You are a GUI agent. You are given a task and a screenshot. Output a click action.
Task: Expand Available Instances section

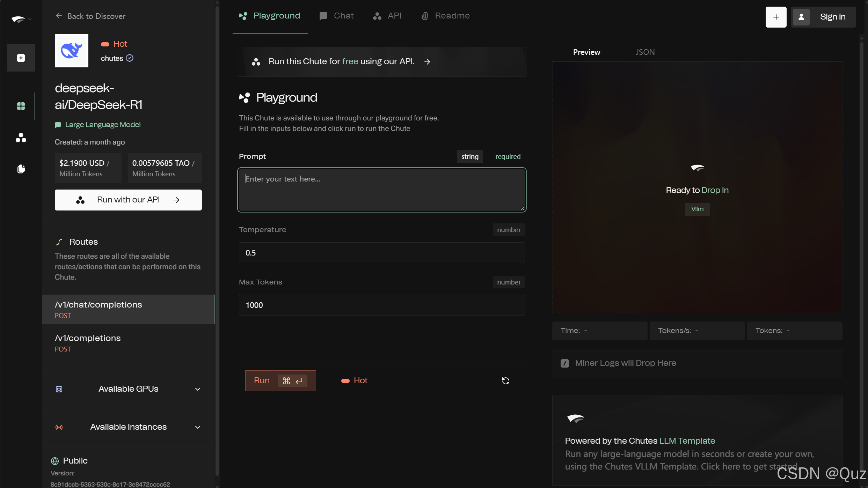coord(128,427)
